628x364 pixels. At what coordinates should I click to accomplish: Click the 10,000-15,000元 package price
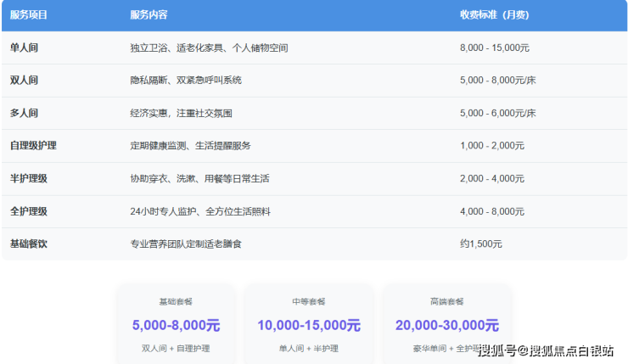click(x=309, y=325)
